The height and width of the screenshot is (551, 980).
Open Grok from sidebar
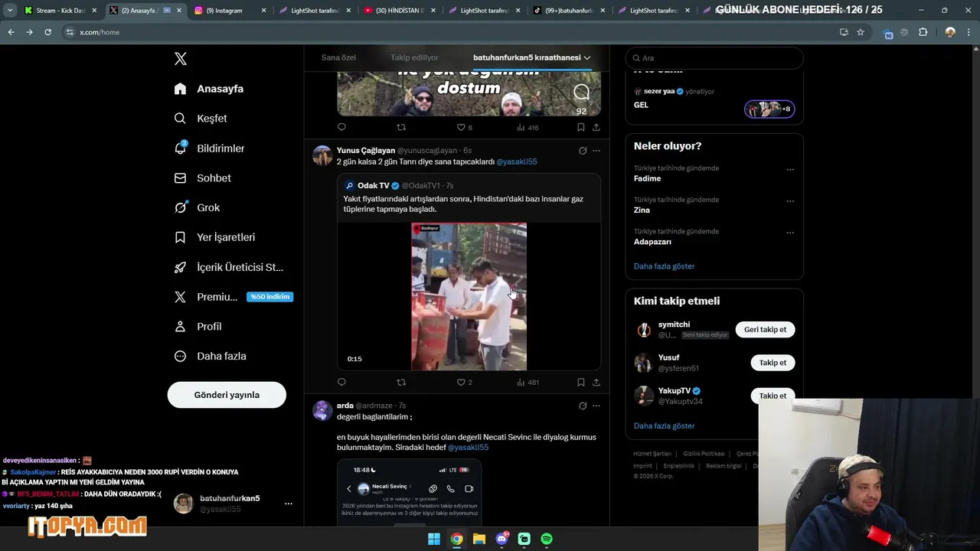pos(197,207)
